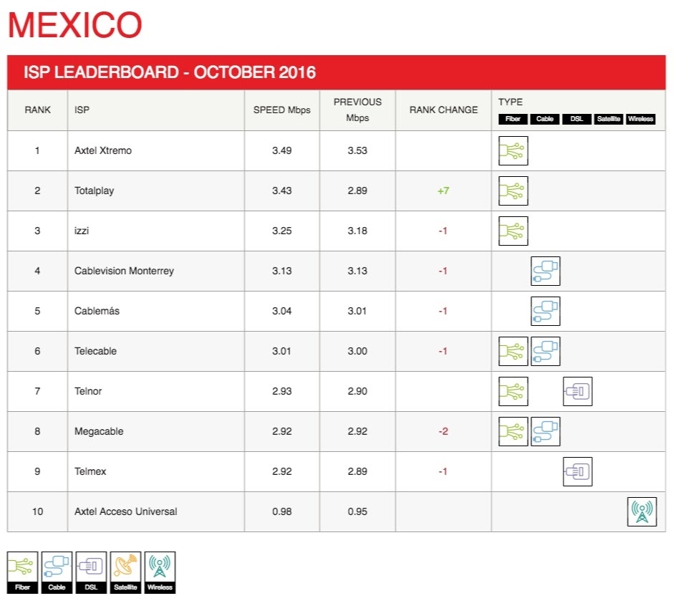Screen dimensions: 673x616
Task: Toggle the Fiber filter in the TYPE header
Action: [513, 119]
